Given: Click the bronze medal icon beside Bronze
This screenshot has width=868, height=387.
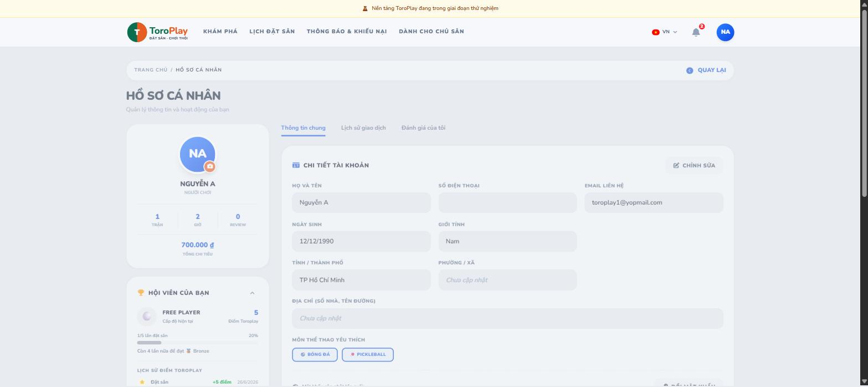Looking at the screenshot, I should click(x=188, y=351).
